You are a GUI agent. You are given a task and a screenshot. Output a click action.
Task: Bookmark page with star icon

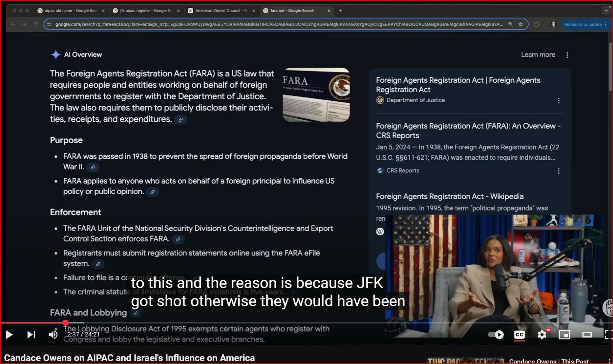click(520, 24)
